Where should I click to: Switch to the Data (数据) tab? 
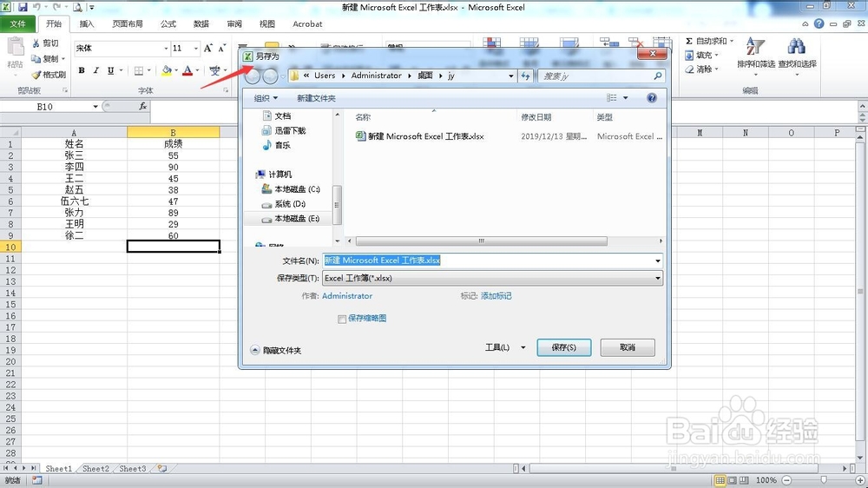point(201,23)
